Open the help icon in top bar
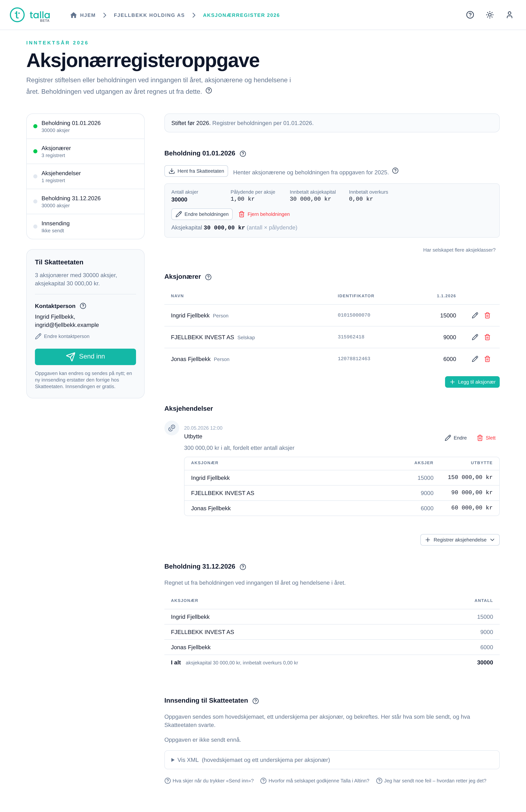 470,15
